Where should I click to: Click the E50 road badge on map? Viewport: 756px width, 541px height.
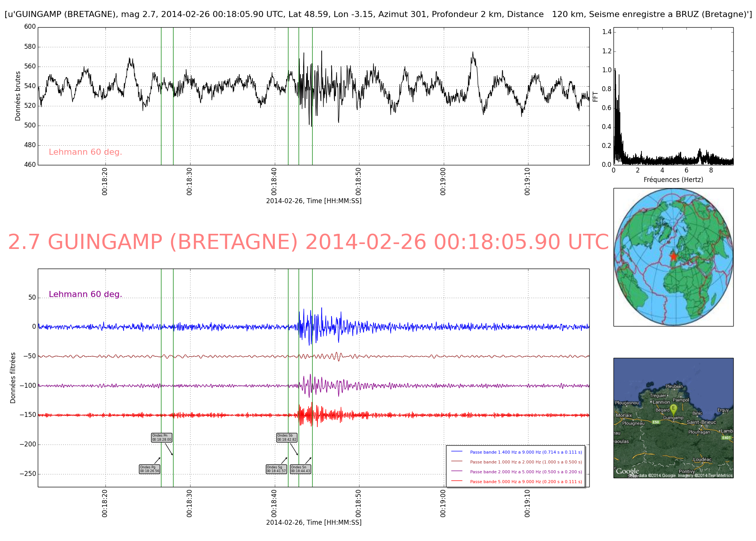[656, 422]
